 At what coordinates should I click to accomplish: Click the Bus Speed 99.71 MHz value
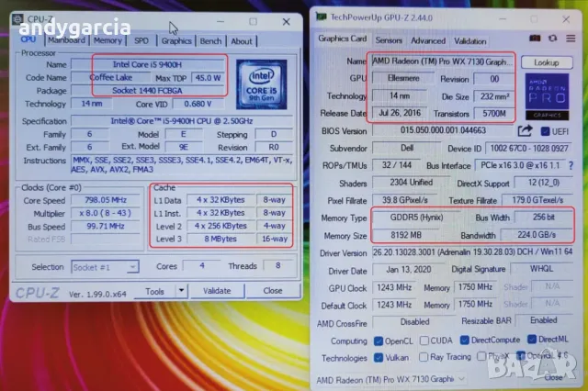106,226
